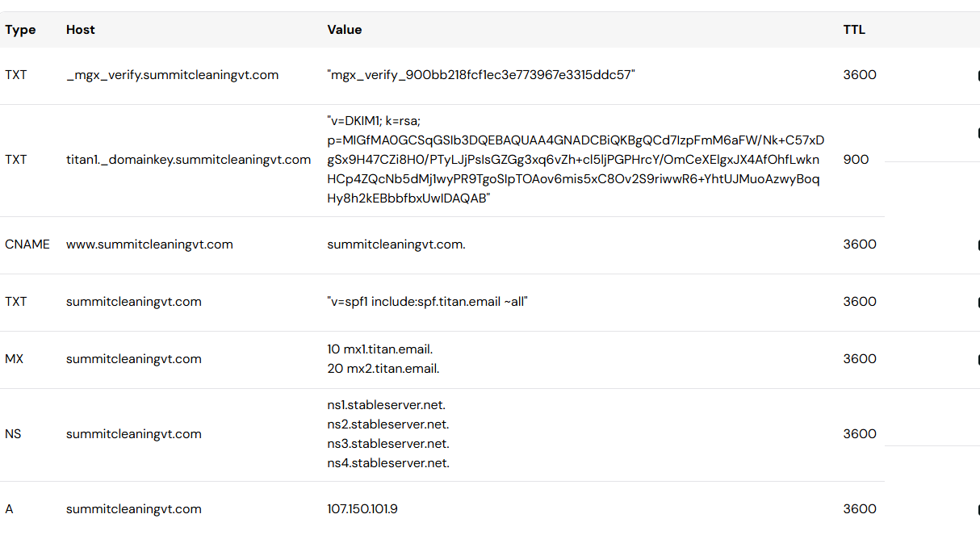This screenshot has height=535, width=980.
Task: Click the ns1.stableserver.net. nameserver entry
Action: [x=387, y=405]
